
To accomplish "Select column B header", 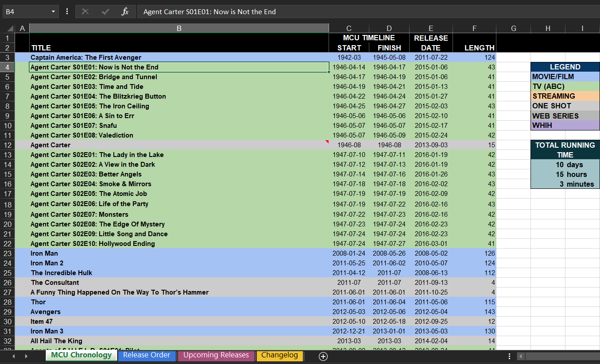I will click(x=179, y=28).
